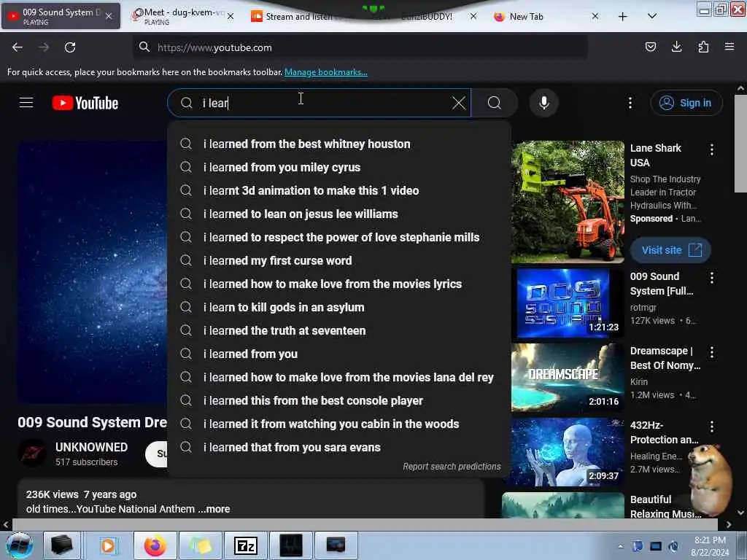Select make love from the movies lyrics suggestion
747x560 pixels.
point(339,284)
